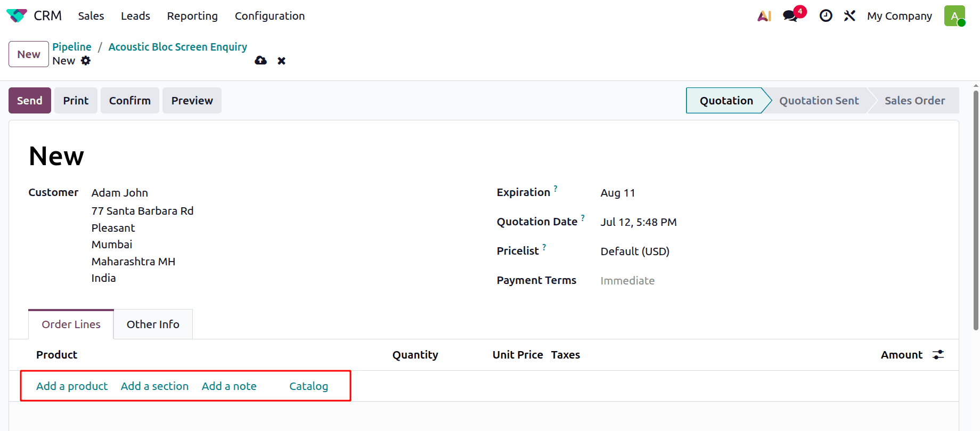
Task: Open the user avatar menu
Action: (954, 16)
